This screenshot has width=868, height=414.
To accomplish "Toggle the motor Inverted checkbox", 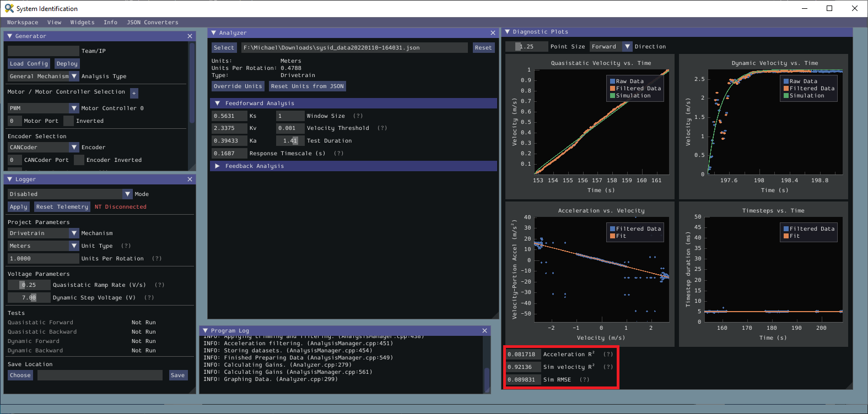I will tap(68, 121).
